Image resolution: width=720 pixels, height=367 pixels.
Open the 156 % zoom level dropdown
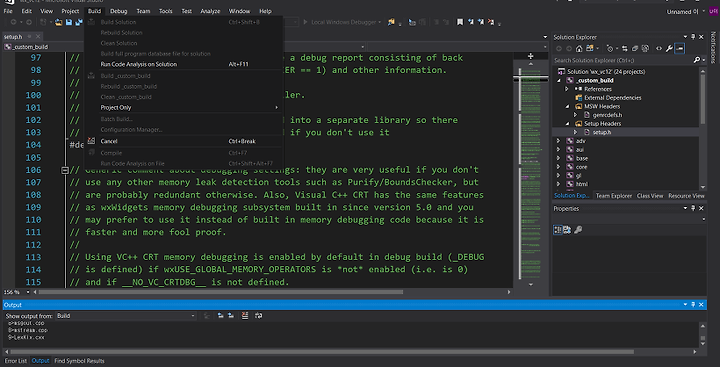pyautogui.click(x=28, y=292)
